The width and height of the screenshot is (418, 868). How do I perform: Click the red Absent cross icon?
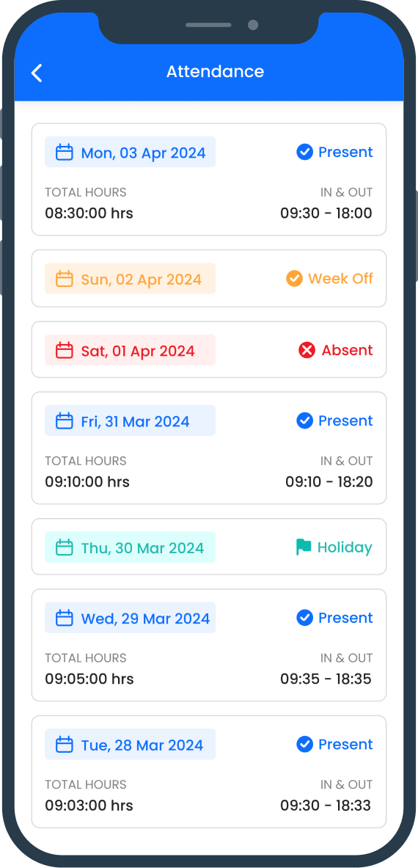[x=307, y=350]
